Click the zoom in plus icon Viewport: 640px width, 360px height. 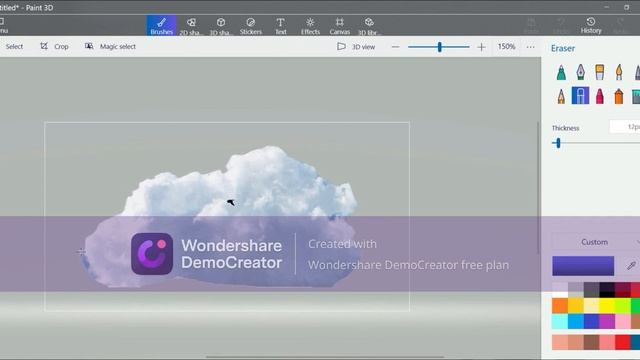click(481, 47)
